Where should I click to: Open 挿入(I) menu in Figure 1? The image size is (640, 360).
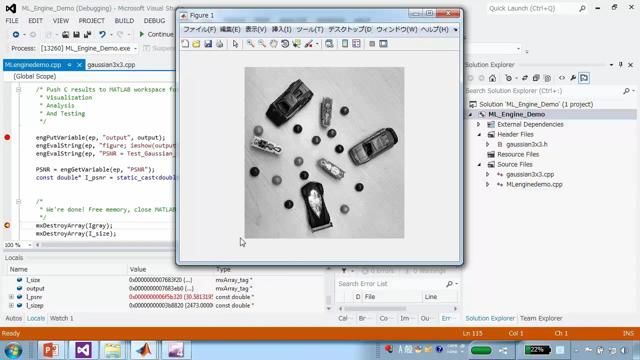click(x=282, y=29)
